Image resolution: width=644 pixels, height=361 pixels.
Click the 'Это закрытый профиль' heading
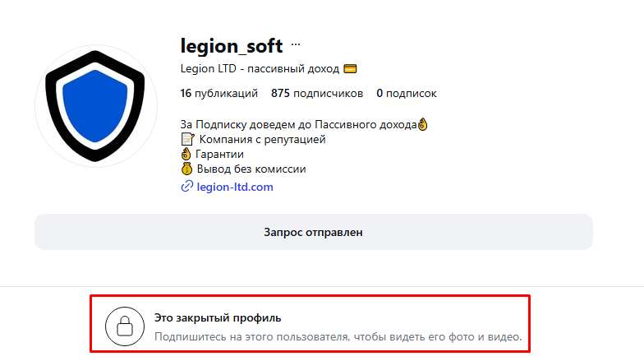click(x=218, y=317)
